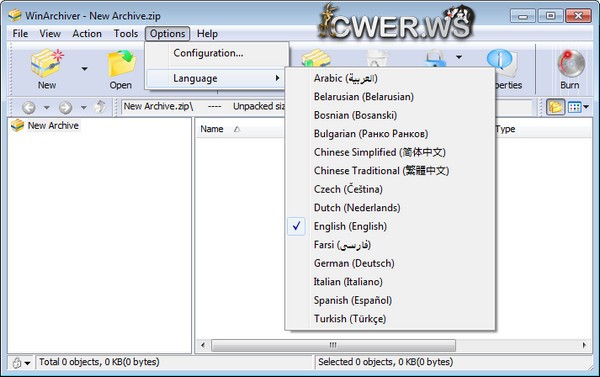This screenshot has width=600, height=377.
Task: Click the horizontal scrollbar thumb
Action: click(x=333, y=345)
